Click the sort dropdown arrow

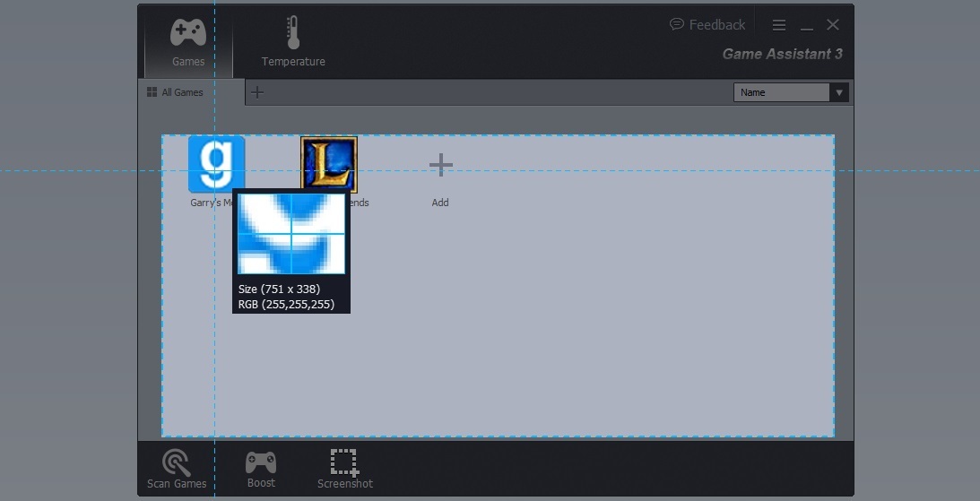point(839,92)
